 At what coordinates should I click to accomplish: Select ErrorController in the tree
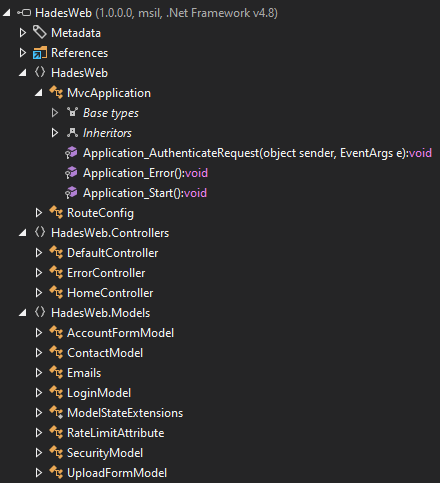click(x=106, y=273)
